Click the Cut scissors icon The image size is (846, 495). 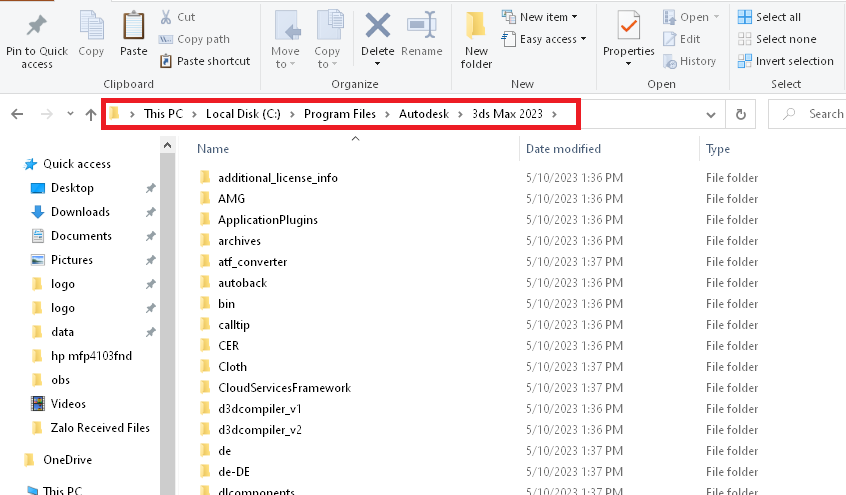[166, 17]
